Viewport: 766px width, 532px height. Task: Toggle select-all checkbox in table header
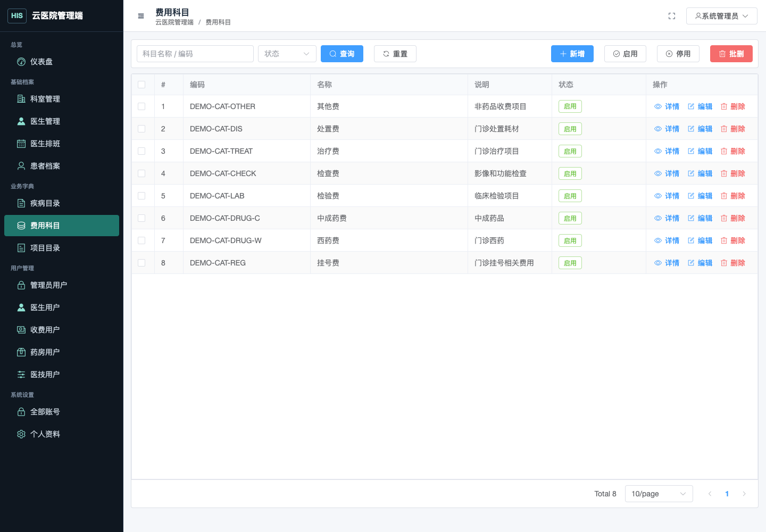[141, 85]
